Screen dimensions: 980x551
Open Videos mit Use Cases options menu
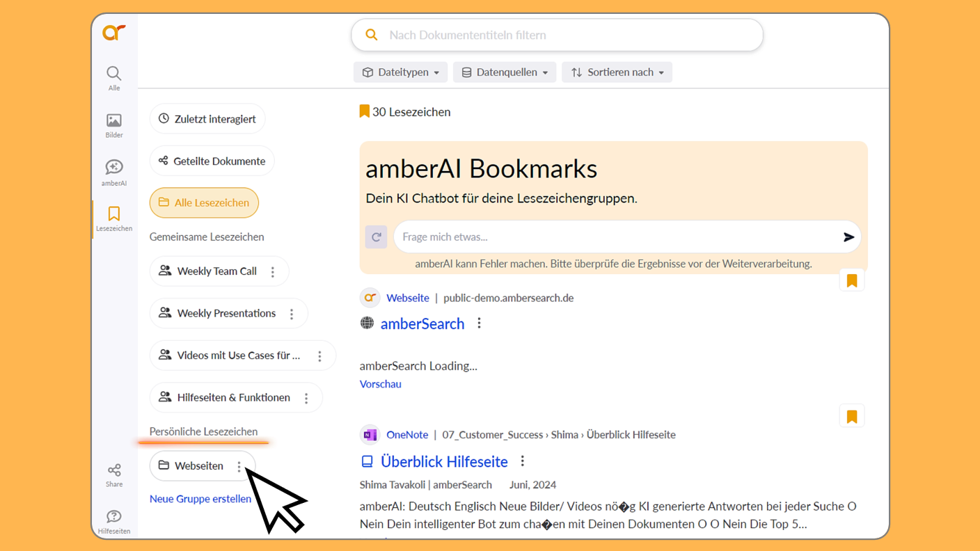(319, 356)
